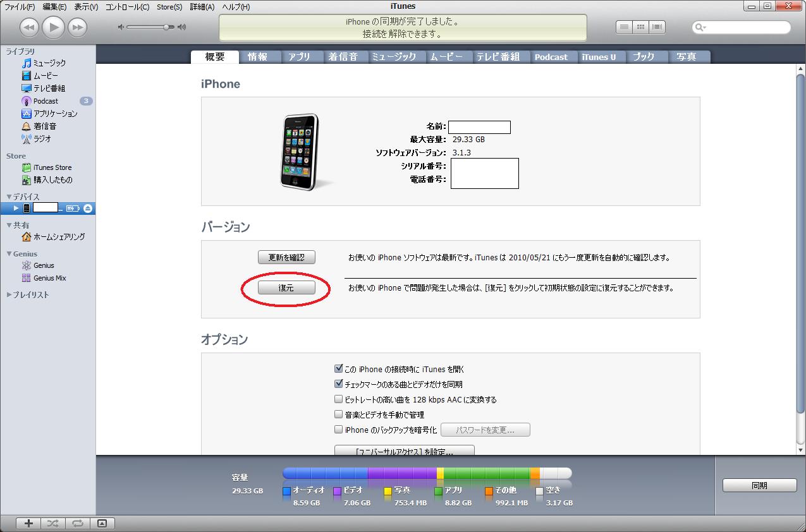
Task: Open ラジオ in sidebar
Action: pos(37,139)
